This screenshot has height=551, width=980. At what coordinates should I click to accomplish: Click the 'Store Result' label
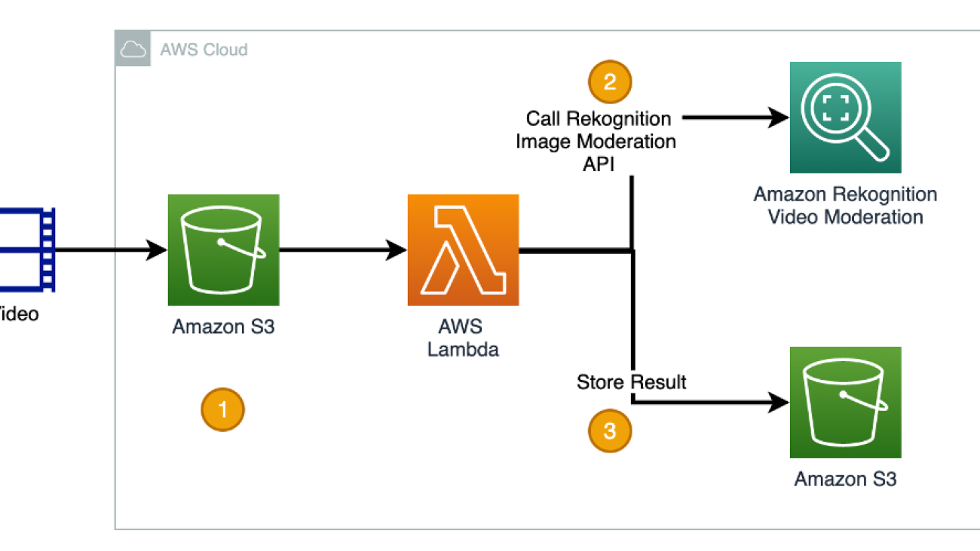pos(632,382)
